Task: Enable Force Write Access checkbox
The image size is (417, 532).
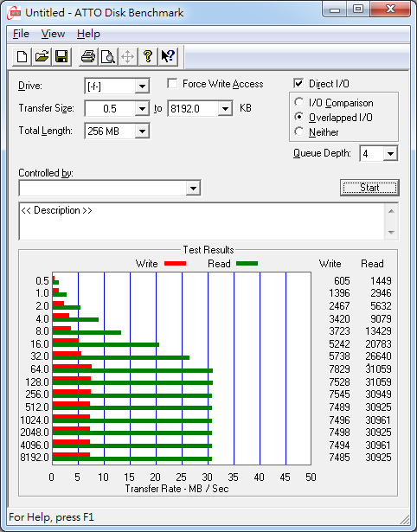Action: (x=172, y=83)
